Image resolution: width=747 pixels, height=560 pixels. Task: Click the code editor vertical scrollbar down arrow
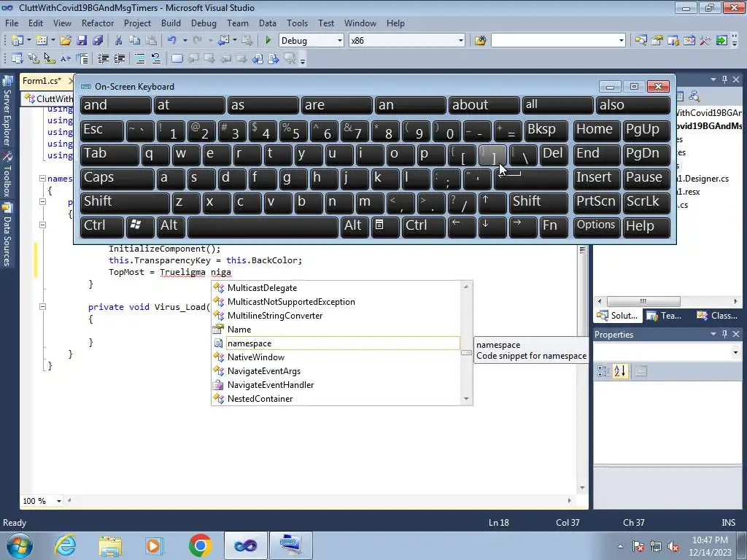[582, 488]
